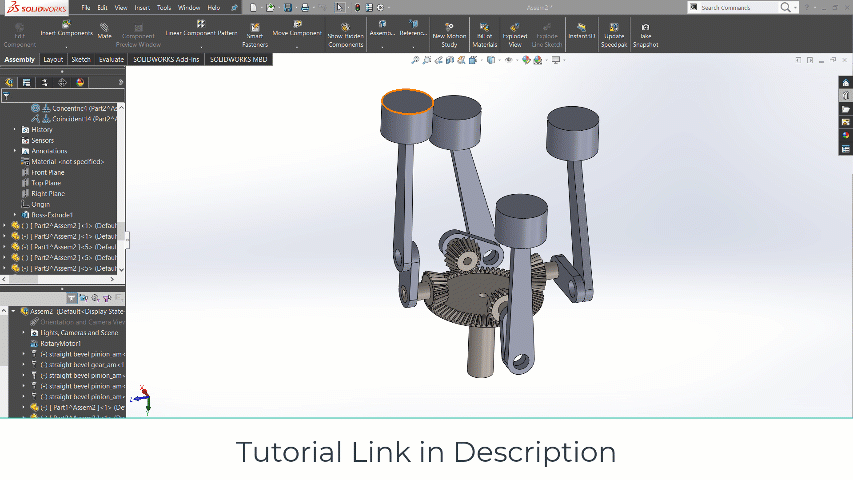The height and width of the screenshot is (480, 853).
Task: Click the feature tree horizontal scrollbar
Action: pyautogui.click(x=58, y=279)
